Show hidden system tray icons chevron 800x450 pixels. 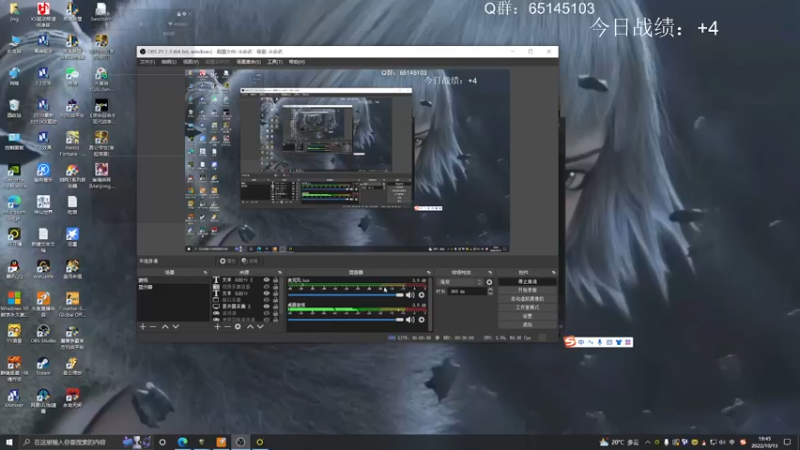647,442
